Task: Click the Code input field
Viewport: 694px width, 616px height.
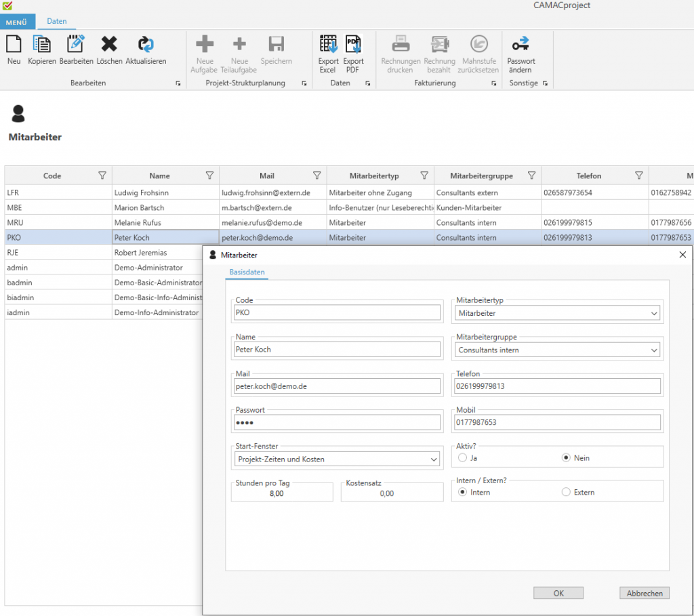Action: coord(337,312)
